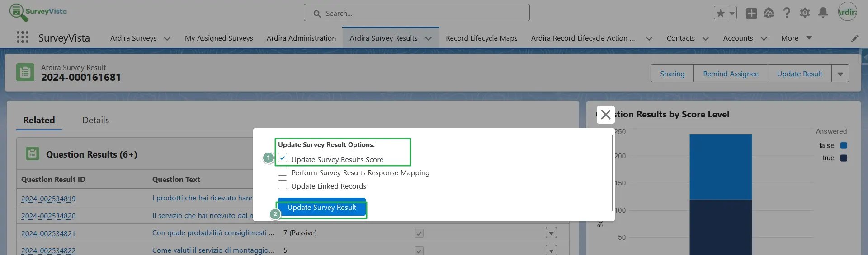868x255 pixels.
Task: Switch to the Details tab
Action: (x=95, y=121)
